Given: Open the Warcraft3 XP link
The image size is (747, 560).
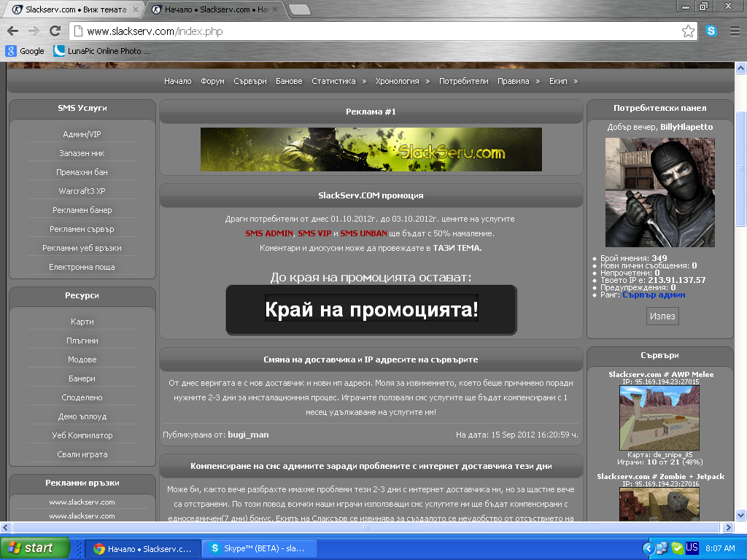Looking at the screenshot, I should coord(82,192).
